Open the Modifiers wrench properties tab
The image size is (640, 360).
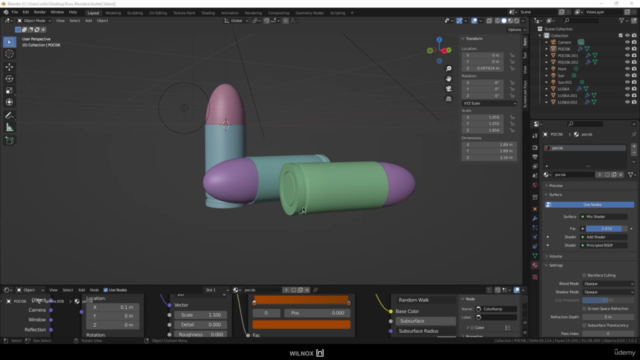click(x=535, y=218)
